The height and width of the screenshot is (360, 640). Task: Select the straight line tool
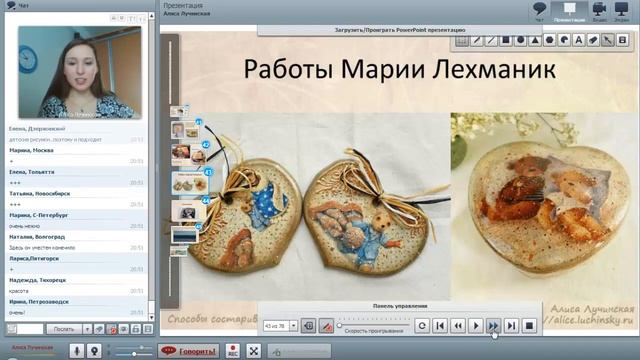(x=491, y=40)
